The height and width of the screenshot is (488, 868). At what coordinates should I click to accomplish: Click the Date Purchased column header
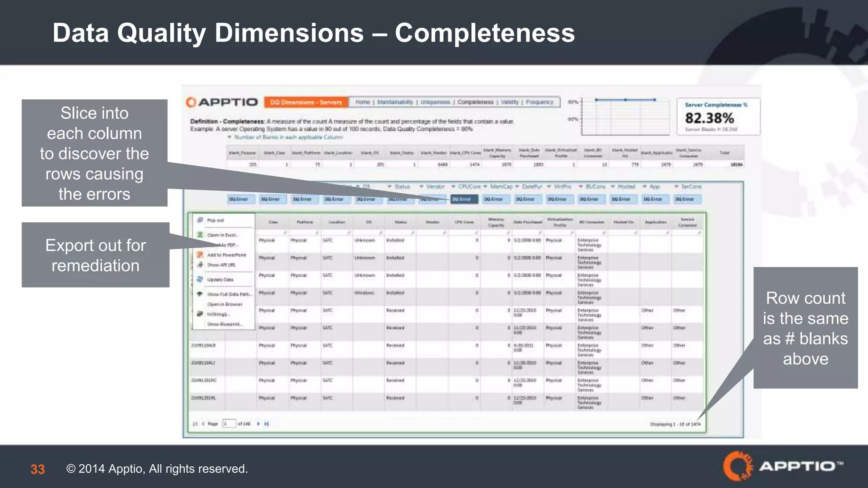(528, 222)
